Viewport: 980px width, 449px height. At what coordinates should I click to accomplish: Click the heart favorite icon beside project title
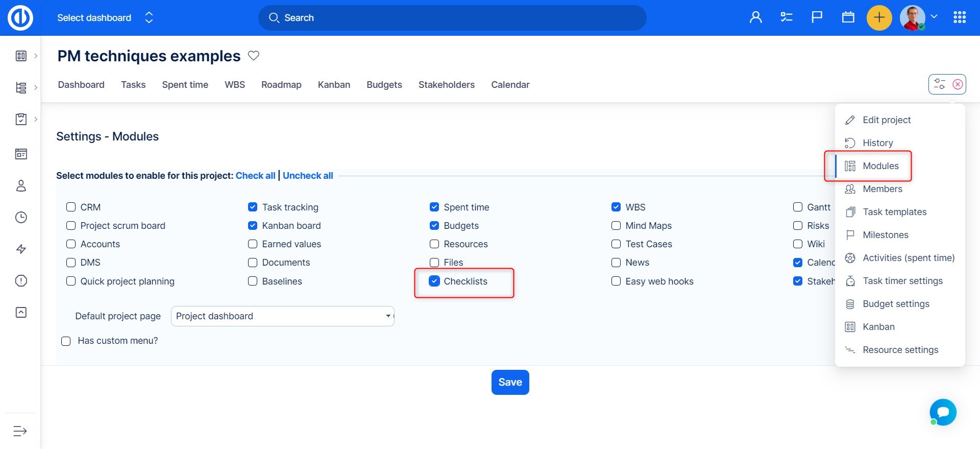pyautogui.click(x=254, y=56)
